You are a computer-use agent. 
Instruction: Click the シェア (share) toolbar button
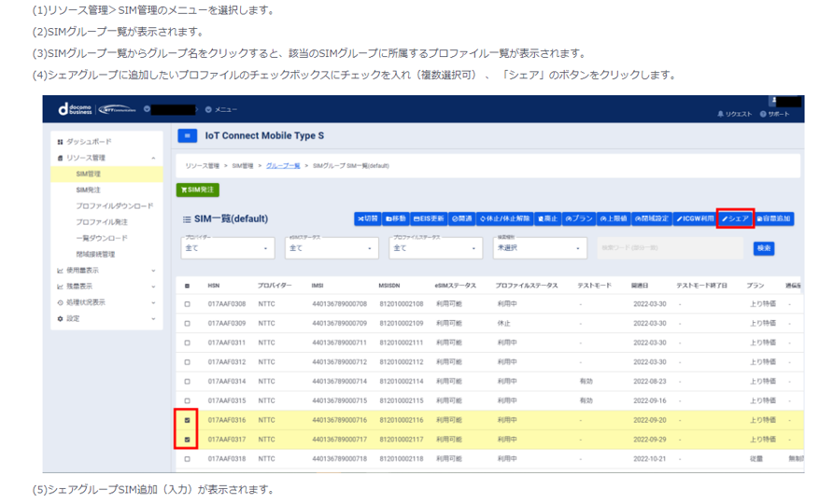pyautogui.click(x=735, y=218)
